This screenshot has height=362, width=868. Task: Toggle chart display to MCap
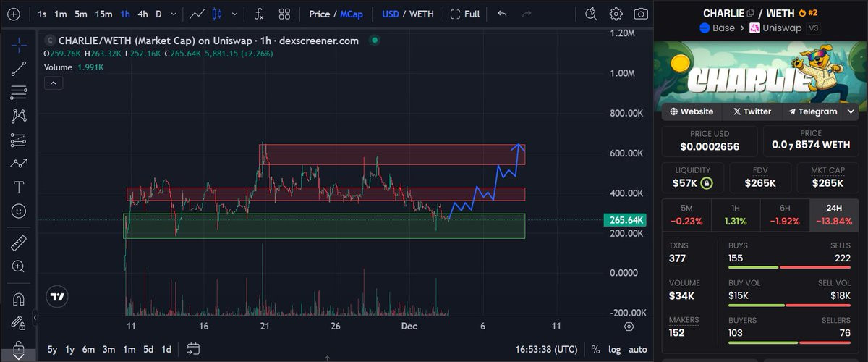pos(352,14)
